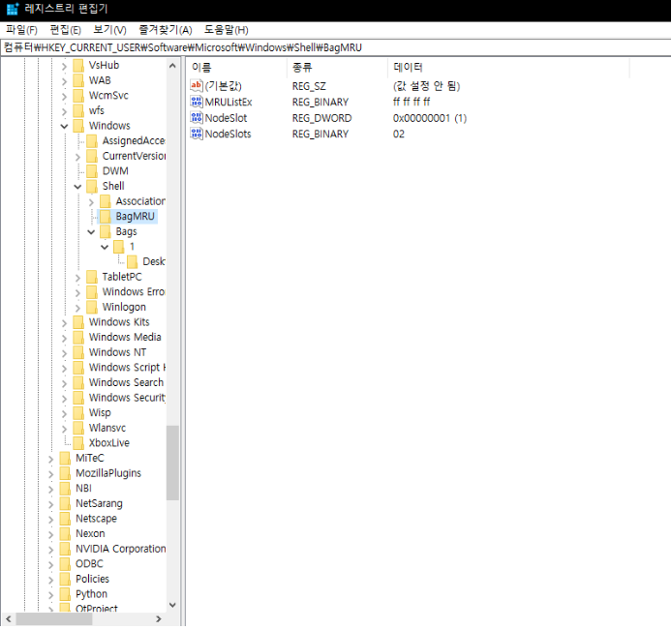Select the MiTeC folder icon
Image resolution: width=672 pixels, height=630 pixels.
point(65,459)
